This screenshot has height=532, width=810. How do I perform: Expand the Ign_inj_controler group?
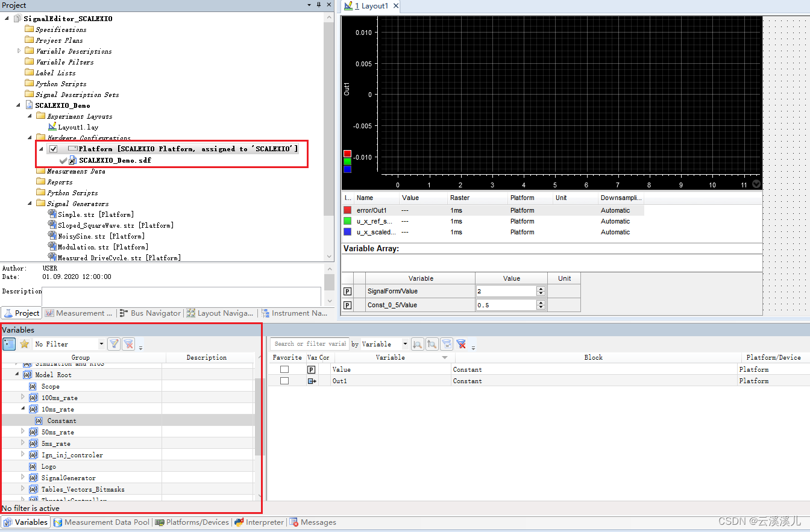coord(24,455)
